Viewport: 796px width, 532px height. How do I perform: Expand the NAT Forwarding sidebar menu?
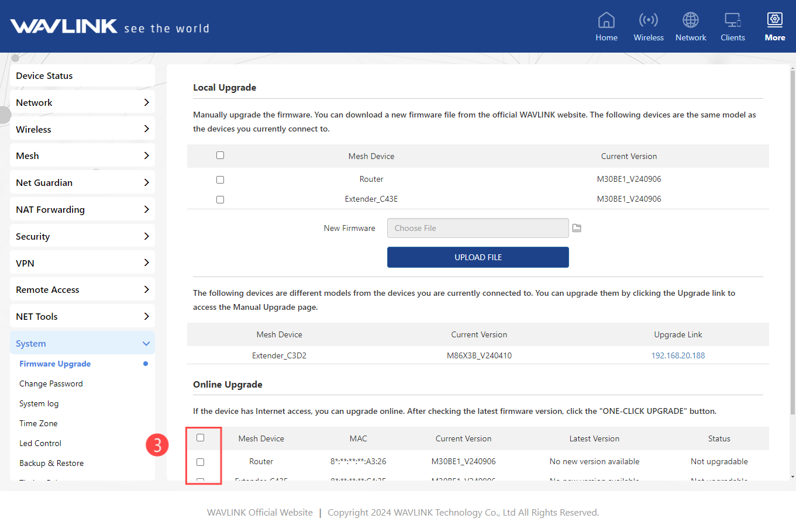pyautogui.click(x=82, y=209)
